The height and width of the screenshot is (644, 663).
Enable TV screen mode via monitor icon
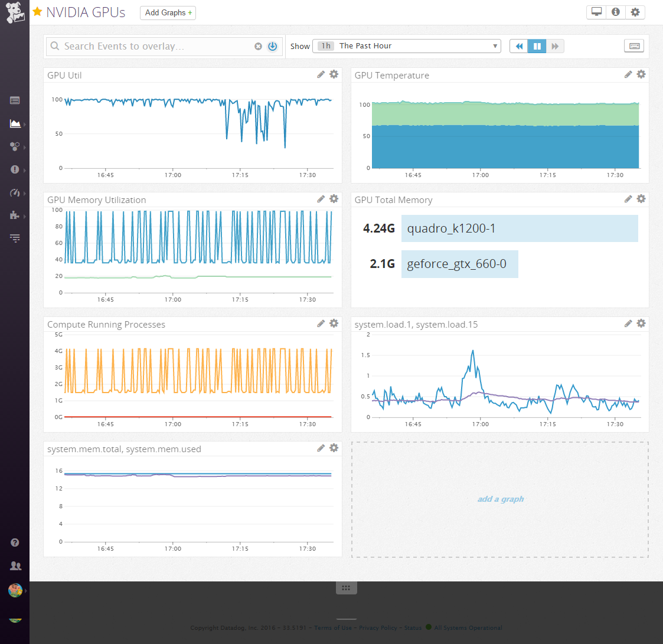596,12
